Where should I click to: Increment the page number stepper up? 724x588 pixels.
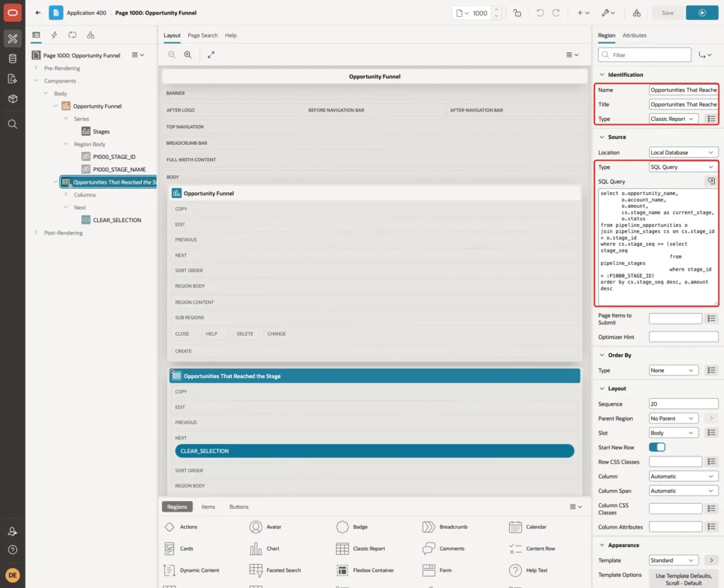(496, 10)
